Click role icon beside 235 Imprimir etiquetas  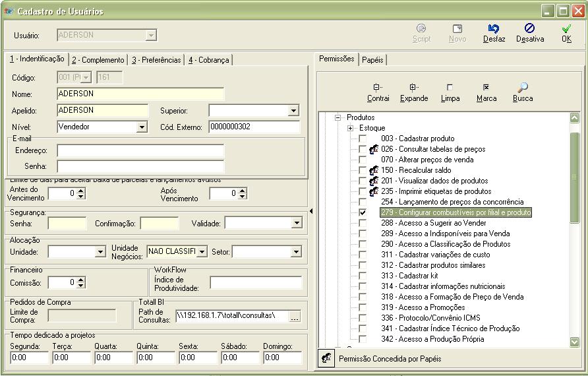pos(374,191)
